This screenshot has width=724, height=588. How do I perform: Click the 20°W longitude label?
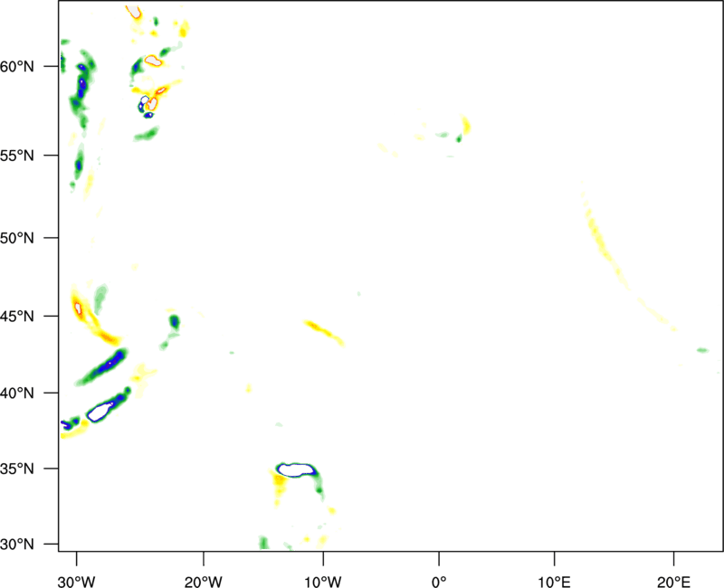(x=204, y=582)
